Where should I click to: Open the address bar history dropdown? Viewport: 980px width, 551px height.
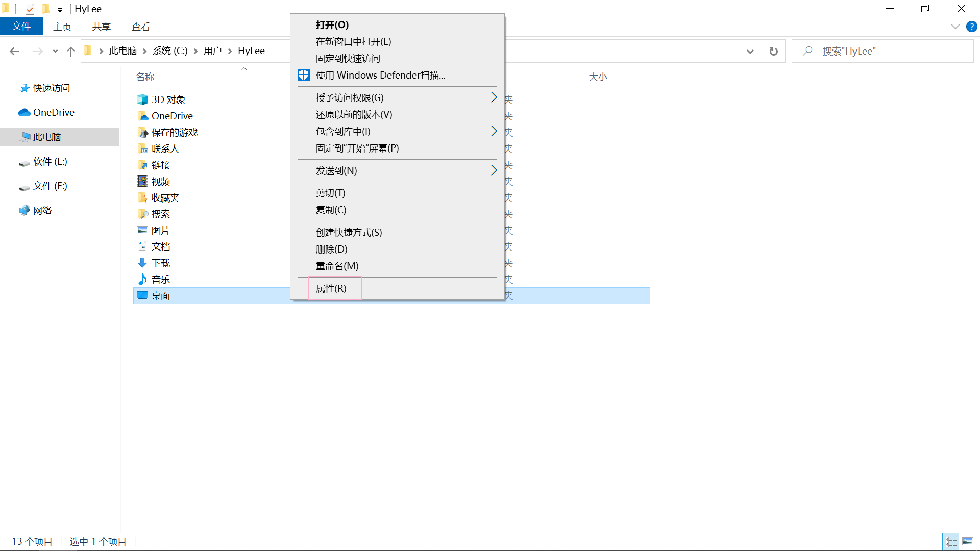coord(750,51)
